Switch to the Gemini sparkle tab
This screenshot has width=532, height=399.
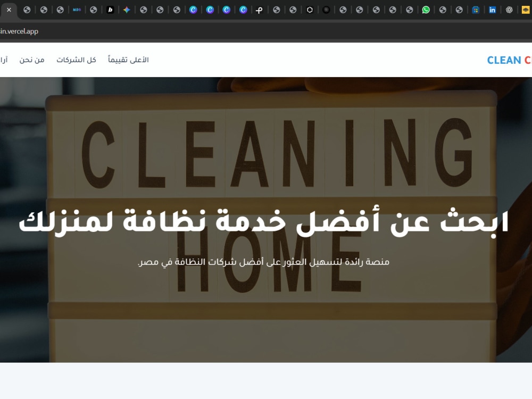pyautogui.click(x=127, y=10)
